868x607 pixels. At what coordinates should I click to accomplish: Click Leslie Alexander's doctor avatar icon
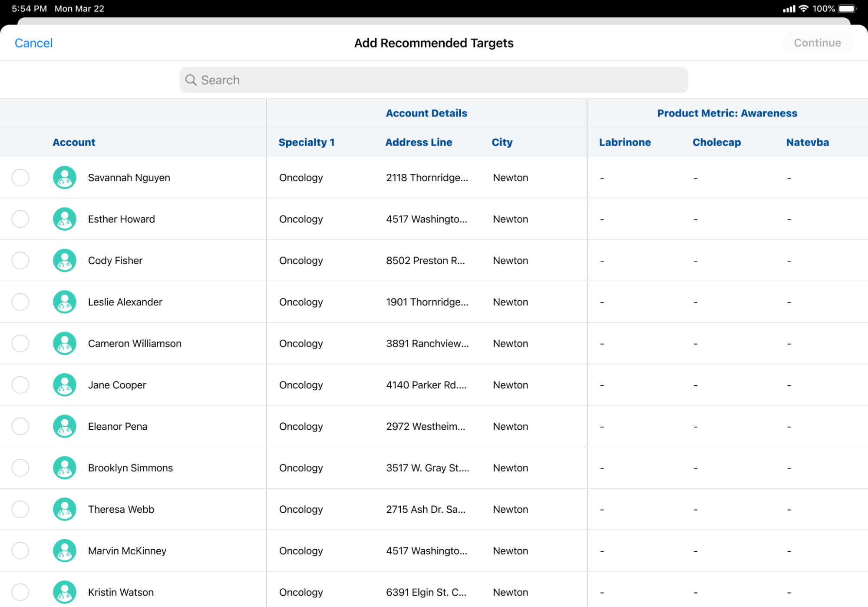pyautogui.click(x=65, y=302)
